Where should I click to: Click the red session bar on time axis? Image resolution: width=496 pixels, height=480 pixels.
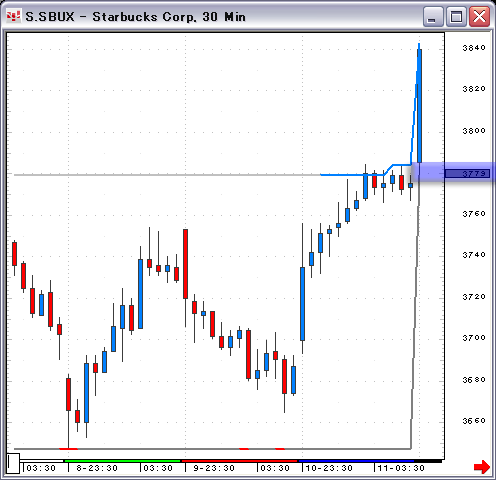[239, 461]
